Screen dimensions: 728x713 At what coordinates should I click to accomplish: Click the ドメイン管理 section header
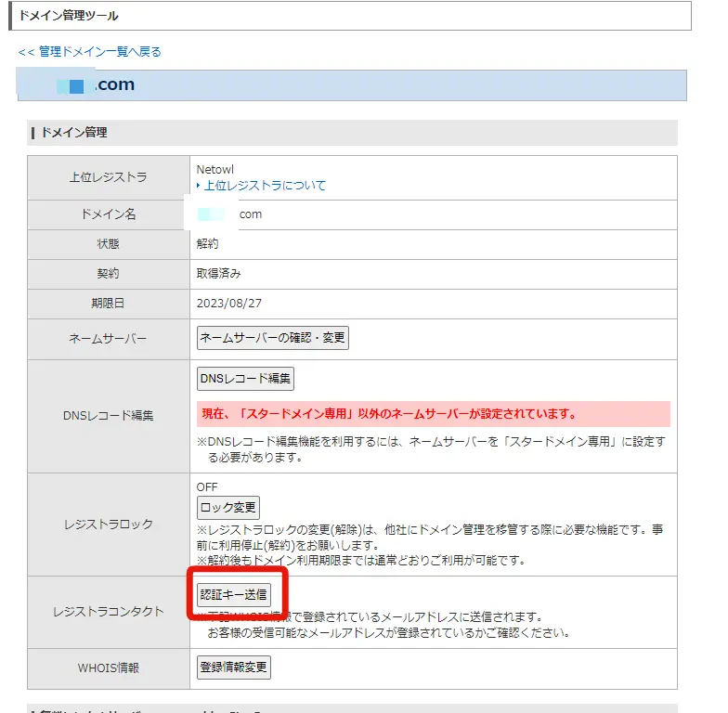tap(74, 133)
